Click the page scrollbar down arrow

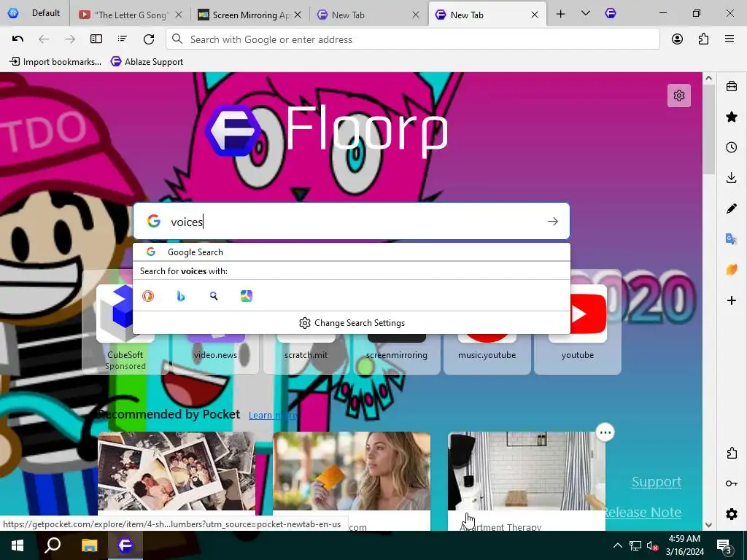[708, 525]
